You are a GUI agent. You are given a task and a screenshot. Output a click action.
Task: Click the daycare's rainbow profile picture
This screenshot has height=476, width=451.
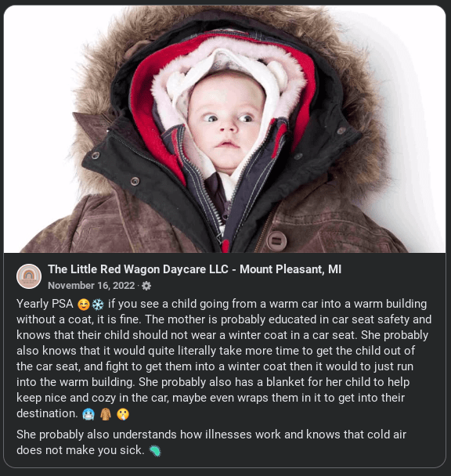click(x=29, y=276)
